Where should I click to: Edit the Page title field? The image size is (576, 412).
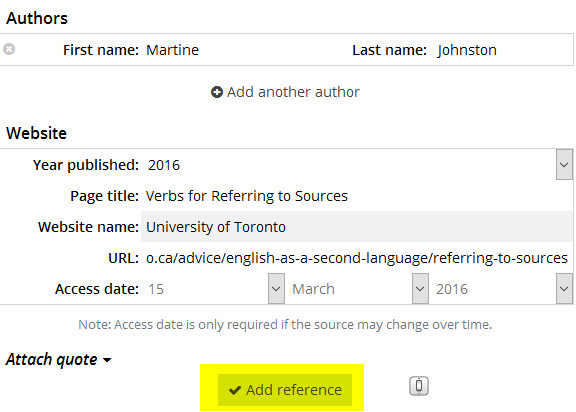tap(356, 196)
